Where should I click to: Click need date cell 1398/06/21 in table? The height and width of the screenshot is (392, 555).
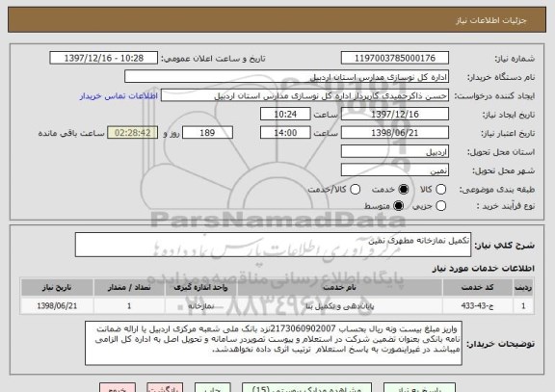pyautogui.click(x=57, y=305)
